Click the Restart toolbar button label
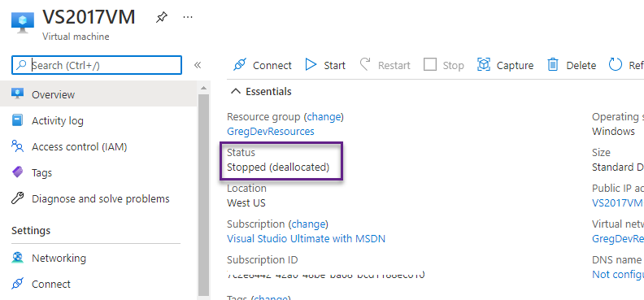Image resolution: width=644 pixels, height=300 pixels. [394, 65]
